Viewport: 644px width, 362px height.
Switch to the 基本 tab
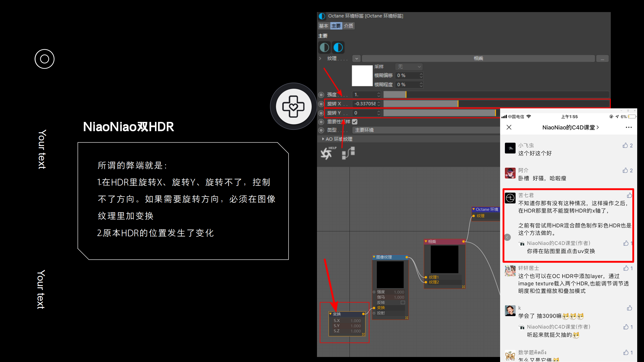[x=324, y=26]
